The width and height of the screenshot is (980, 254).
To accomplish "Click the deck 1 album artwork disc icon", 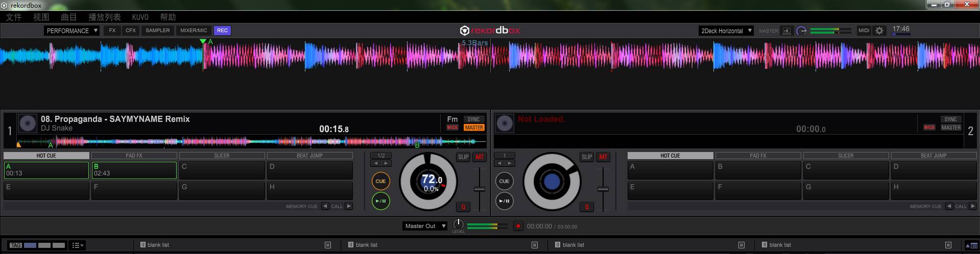I will 28,123.
